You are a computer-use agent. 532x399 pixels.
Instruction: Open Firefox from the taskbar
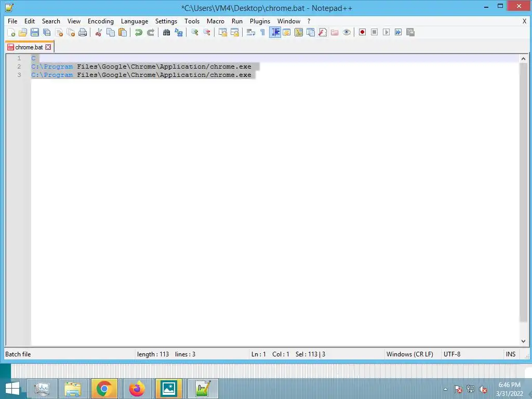pyautogui.click(x=137, y=389)
